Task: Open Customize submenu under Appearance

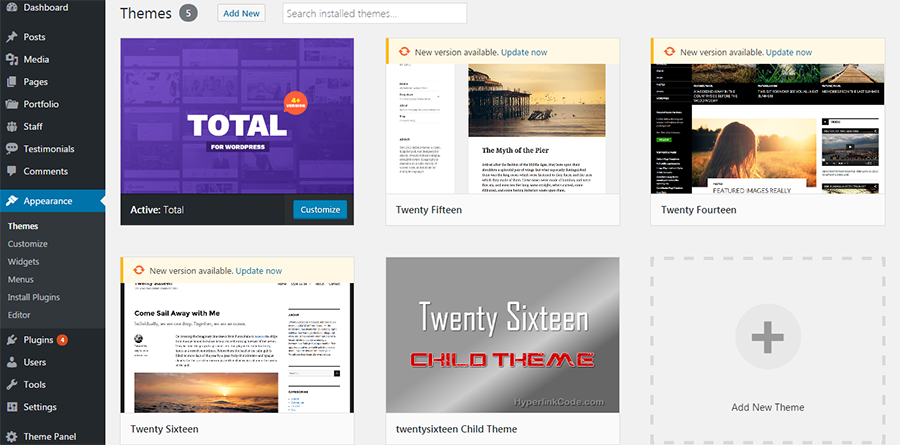Action: [x=28, y=244]
